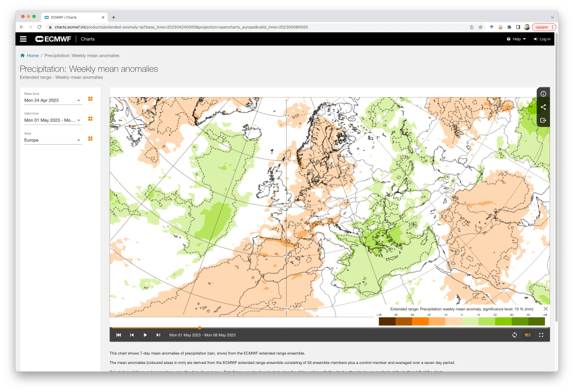Click the loop/refresh animation icon
This screenshot has width=574, height=392.
tap(514, 335)
